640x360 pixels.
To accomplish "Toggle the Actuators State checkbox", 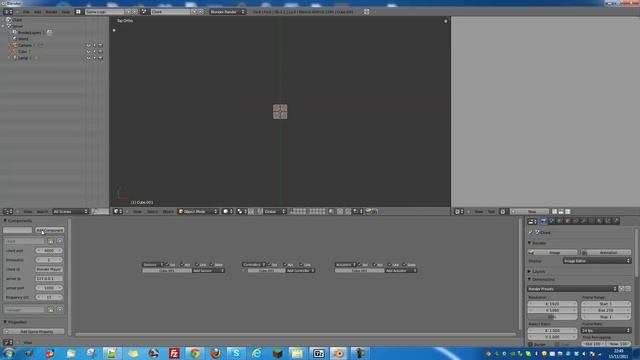I will (x=404, y=264).
